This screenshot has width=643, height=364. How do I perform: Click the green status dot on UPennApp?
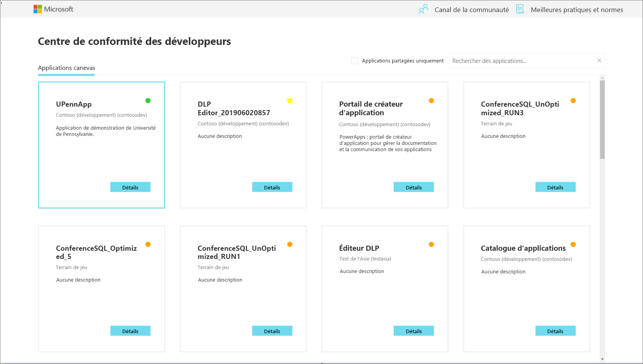pyautogui.click(x=148, y=100)
